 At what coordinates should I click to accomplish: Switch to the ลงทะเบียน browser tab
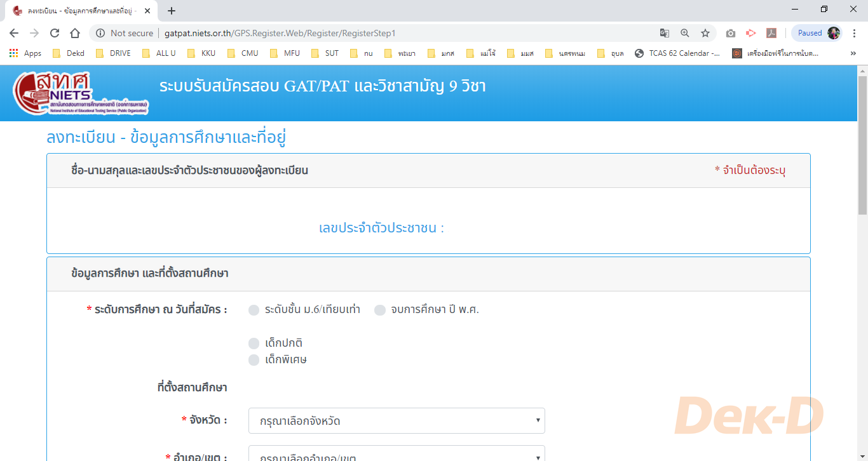76,10
